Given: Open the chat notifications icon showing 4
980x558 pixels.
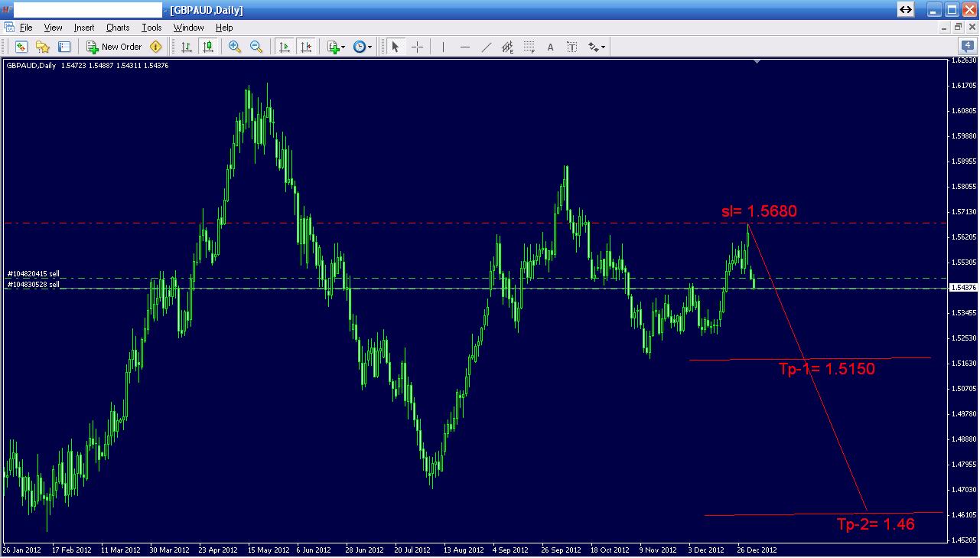Looking at the screenshot, I should point(966,44).
